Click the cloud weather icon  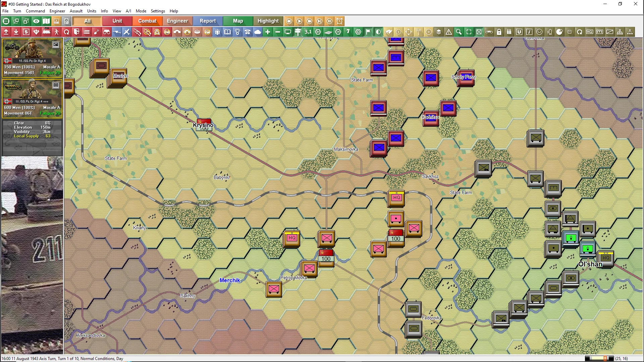258,32
